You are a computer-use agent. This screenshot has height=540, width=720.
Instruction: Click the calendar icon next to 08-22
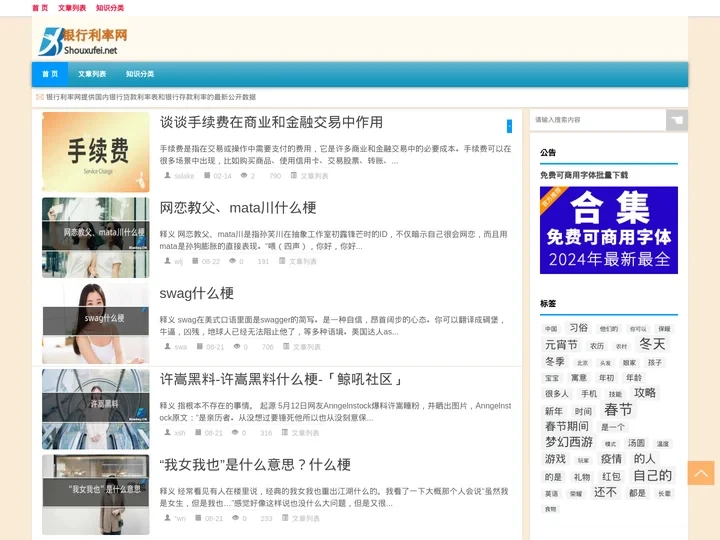(x=195, y=261)
